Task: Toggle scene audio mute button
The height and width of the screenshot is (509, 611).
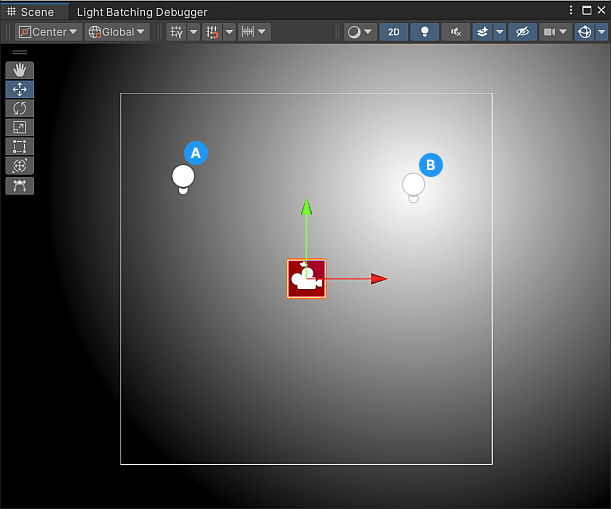Action: (456, 32)
